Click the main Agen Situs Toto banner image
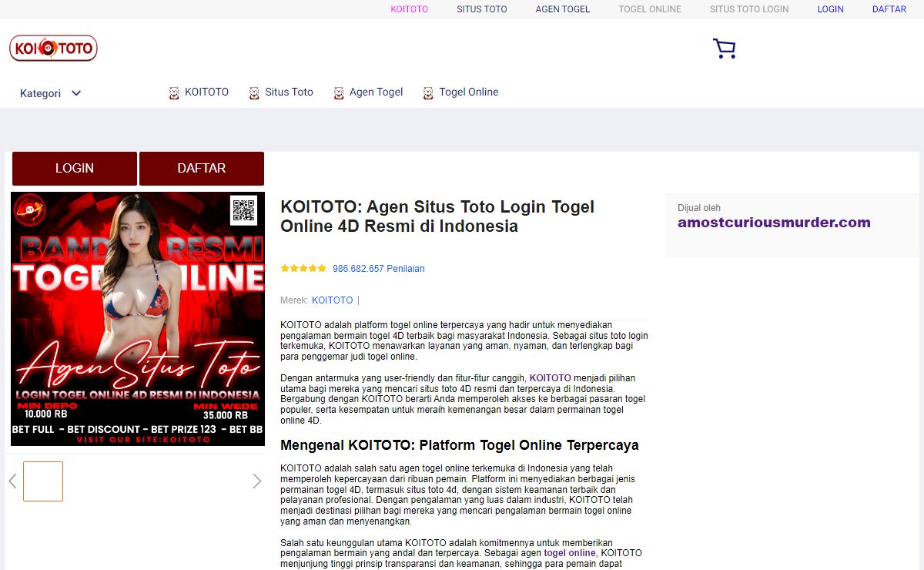The width and height of the screenshot is (924, 570). [x=138, y=319]
